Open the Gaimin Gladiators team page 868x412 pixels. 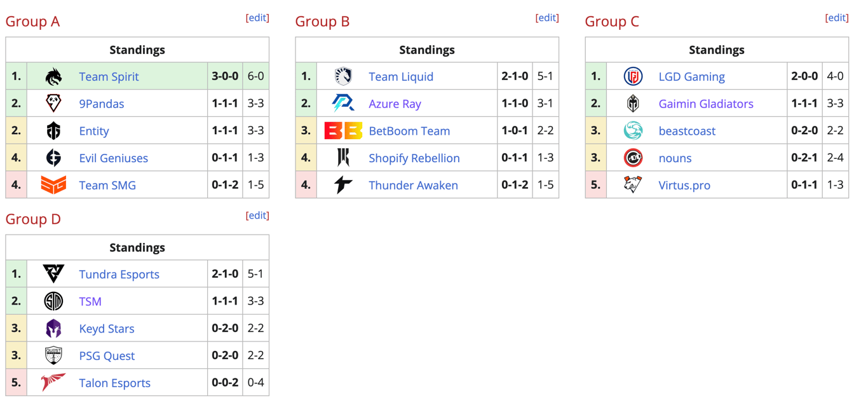[x=706, y=104]
